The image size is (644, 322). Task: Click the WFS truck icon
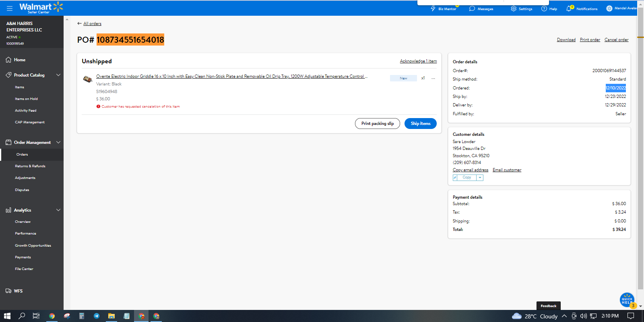pyautogui.click(x=8, y=291)
